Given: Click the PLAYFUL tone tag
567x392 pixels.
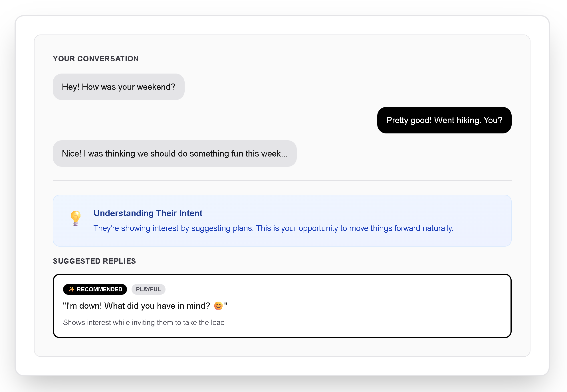Looking at the screenshot, I should 148,289.
